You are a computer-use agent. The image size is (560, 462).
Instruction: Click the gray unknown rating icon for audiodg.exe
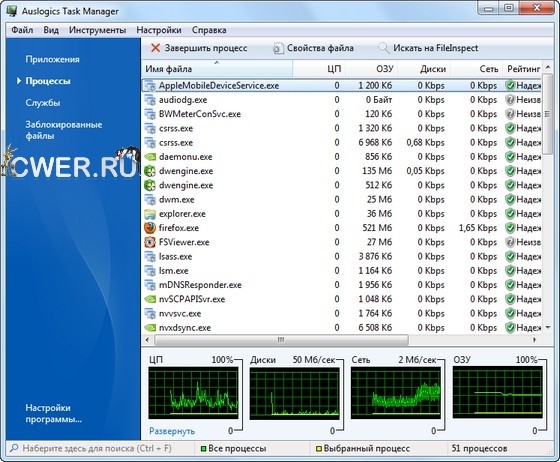(510, 100)
